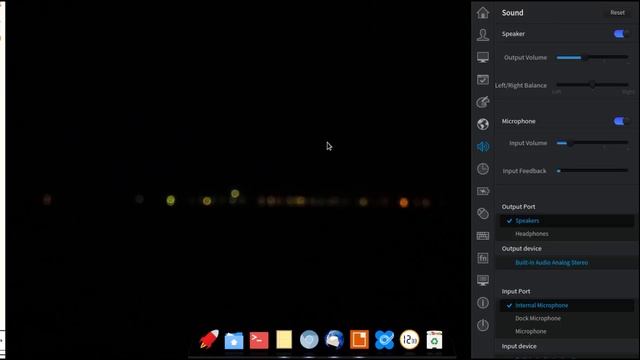The height and width of the screenshot is (360, 640).
Task: Launch Thunderbird mail from dock
Action: click(334, 340)
